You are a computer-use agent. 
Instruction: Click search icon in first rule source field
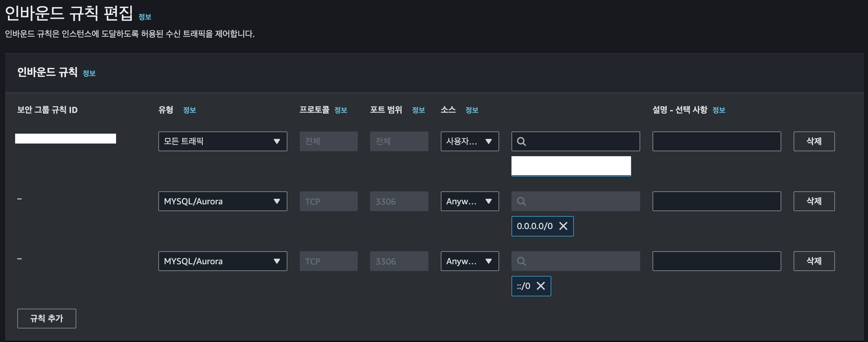coord(521,141)
